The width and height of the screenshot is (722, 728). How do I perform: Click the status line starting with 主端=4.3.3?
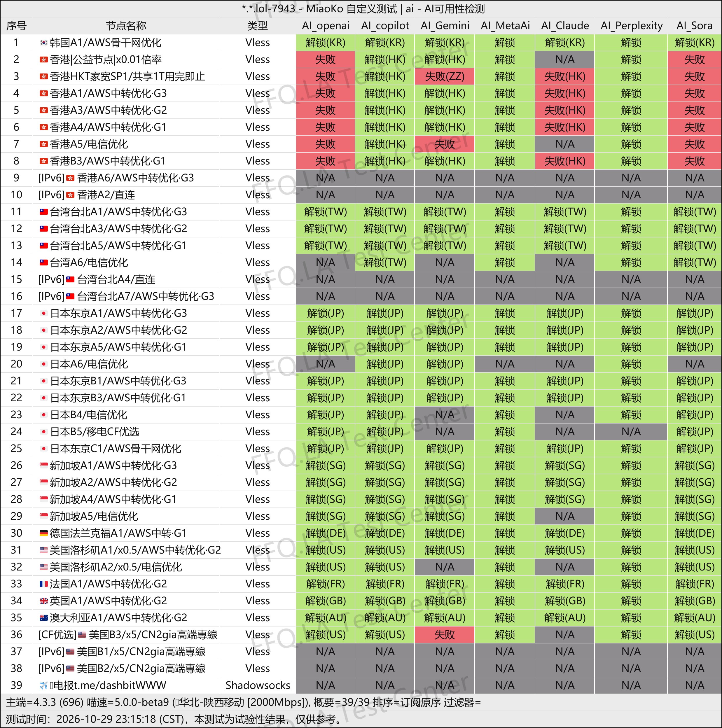point(243,702)
